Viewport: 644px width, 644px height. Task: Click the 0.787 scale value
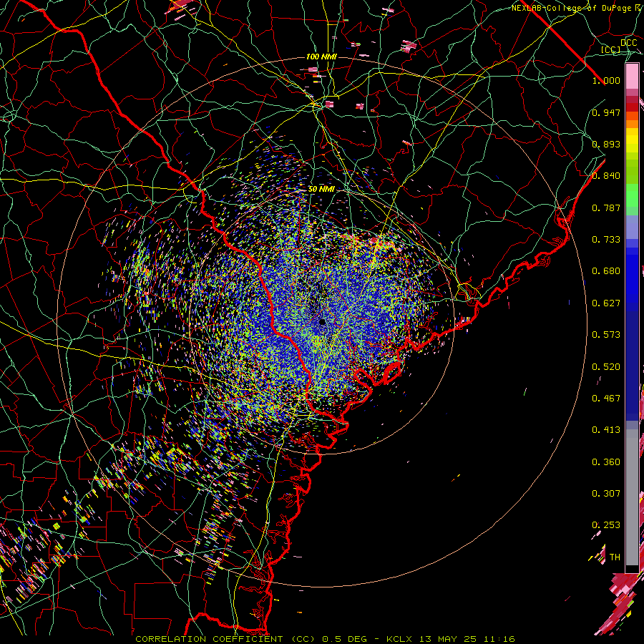pyautogui.click(x=606, y=208)
